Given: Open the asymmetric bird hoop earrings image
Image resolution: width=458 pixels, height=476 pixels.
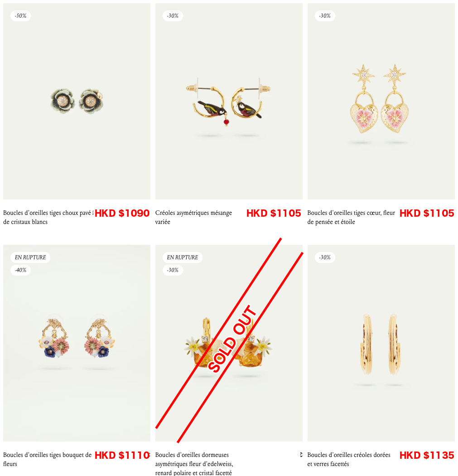Looking at the screenshot, I should [229, 101].
